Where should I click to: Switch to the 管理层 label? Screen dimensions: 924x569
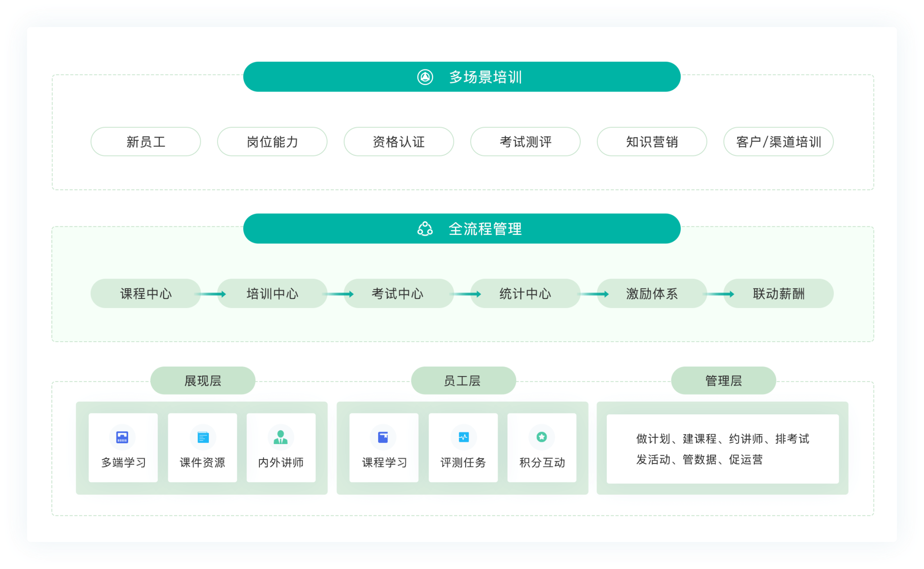pos(723,381)
